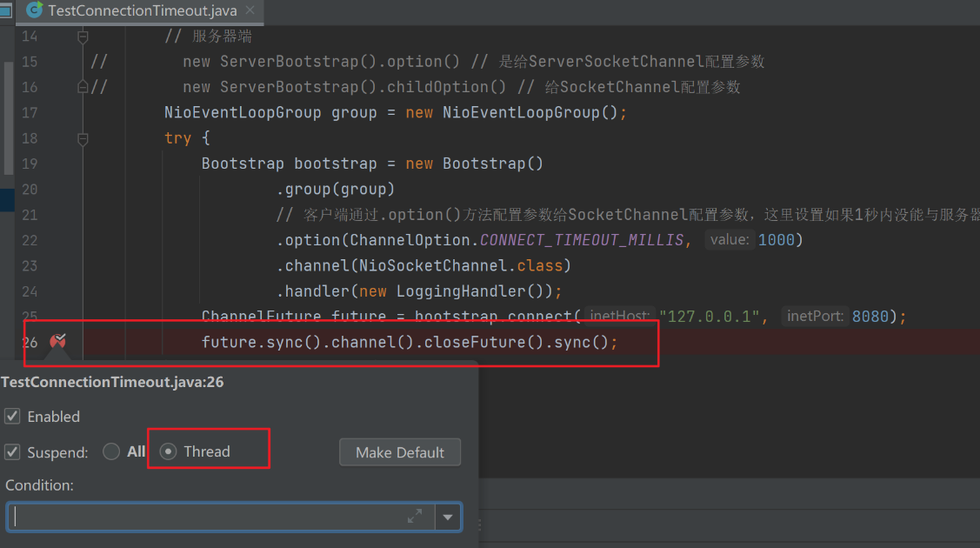Image resolution: width=980 pixels, height=548 pixels.
Task: Collapse the code fold at line 14
Action: coord(83,37)
